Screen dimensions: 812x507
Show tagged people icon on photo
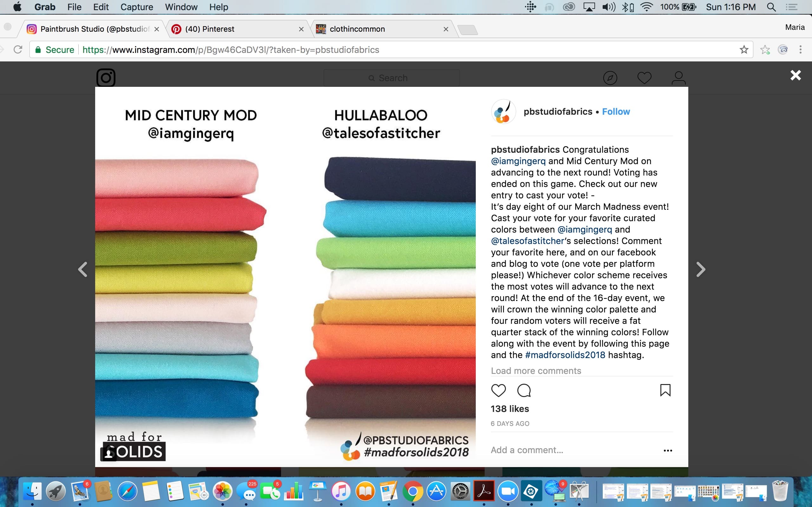tap(108, 454)
